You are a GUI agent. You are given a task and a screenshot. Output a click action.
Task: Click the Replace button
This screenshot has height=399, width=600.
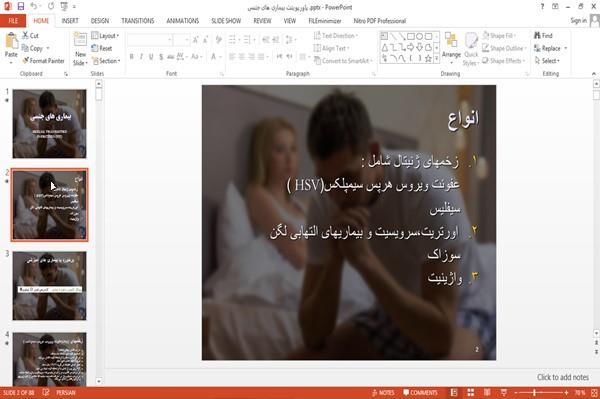(x=550, y=48)
